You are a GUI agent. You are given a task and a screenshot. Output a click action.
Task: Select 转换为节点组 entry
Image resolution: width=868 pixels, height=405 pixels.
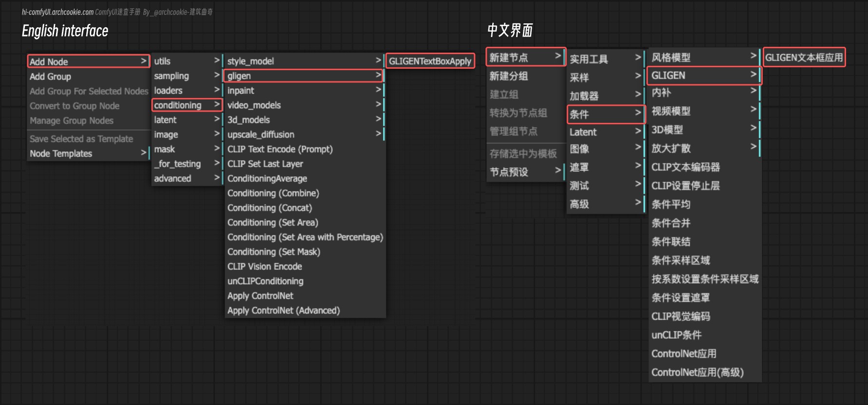526,113
